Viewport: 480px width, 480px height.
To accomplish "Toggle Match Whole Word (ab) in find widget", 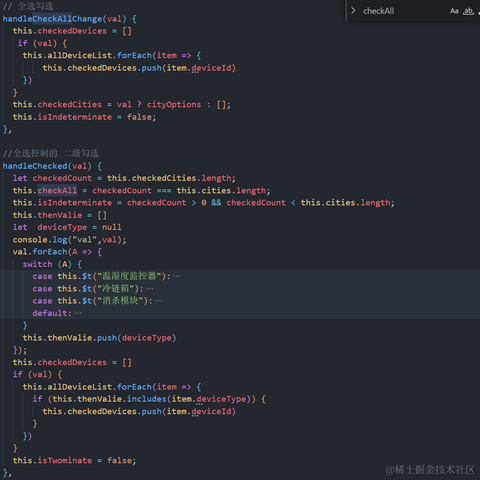I will pos(468,11).
